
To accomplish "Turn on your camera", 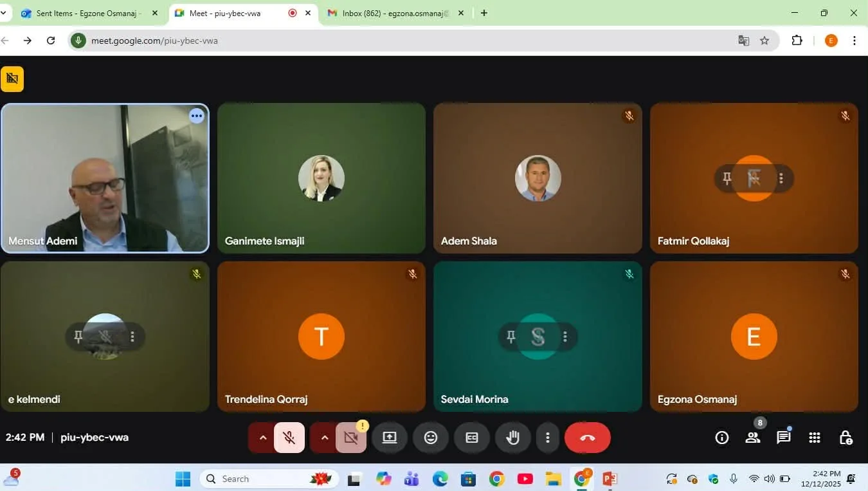I will click(350, 437).
